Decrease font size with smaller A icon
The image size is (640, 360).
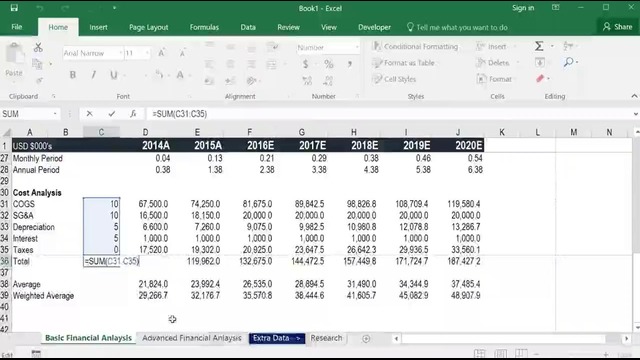pyautogui.click(x=182, y=53)
